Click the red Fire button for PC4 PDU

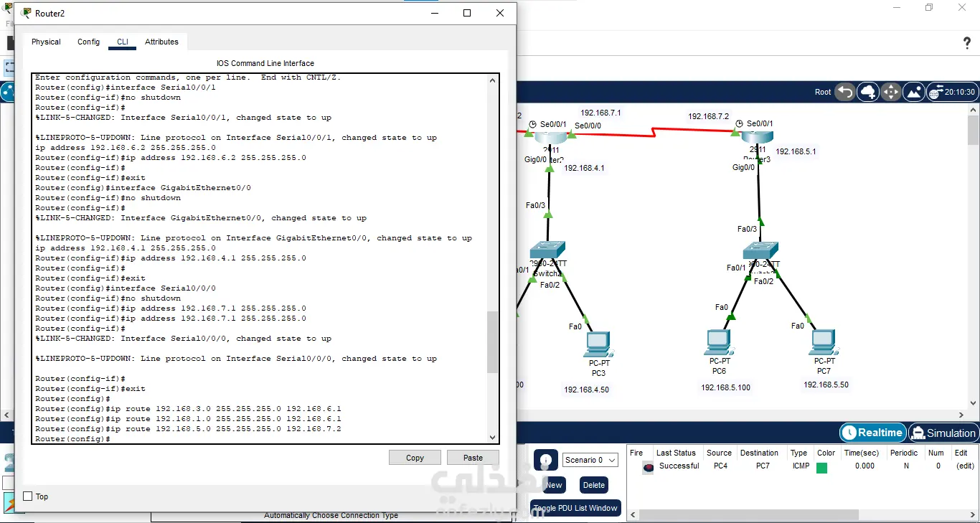point(649,467)
